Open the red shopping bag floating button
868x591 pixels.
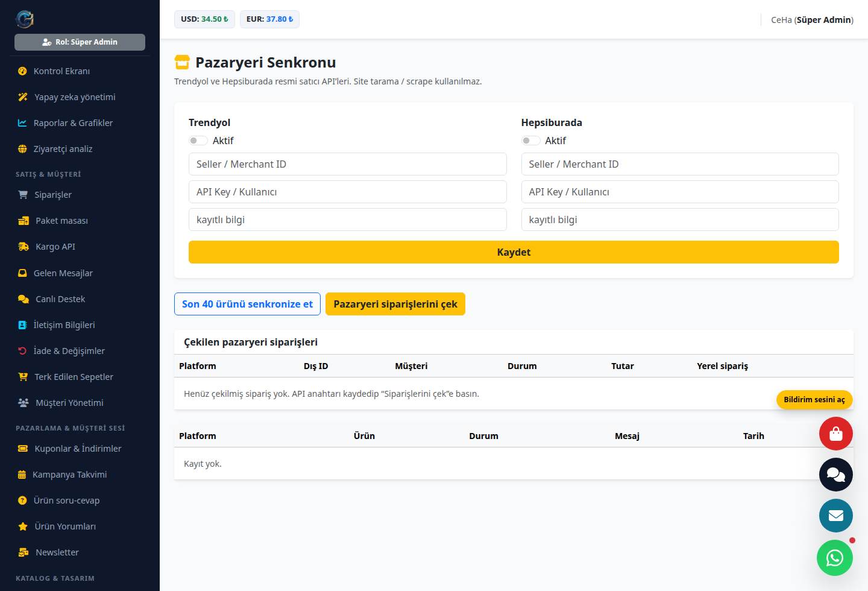tap(835, 433)
